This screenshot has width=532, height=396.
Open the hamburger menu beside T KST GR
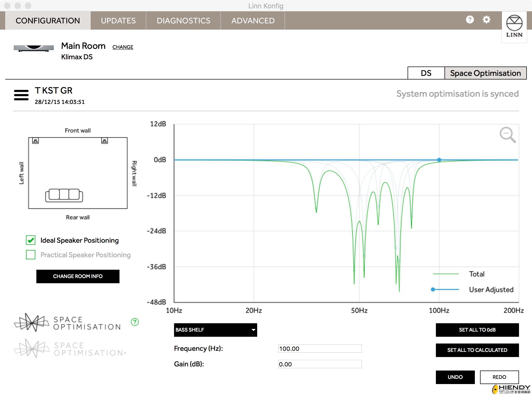21,95
